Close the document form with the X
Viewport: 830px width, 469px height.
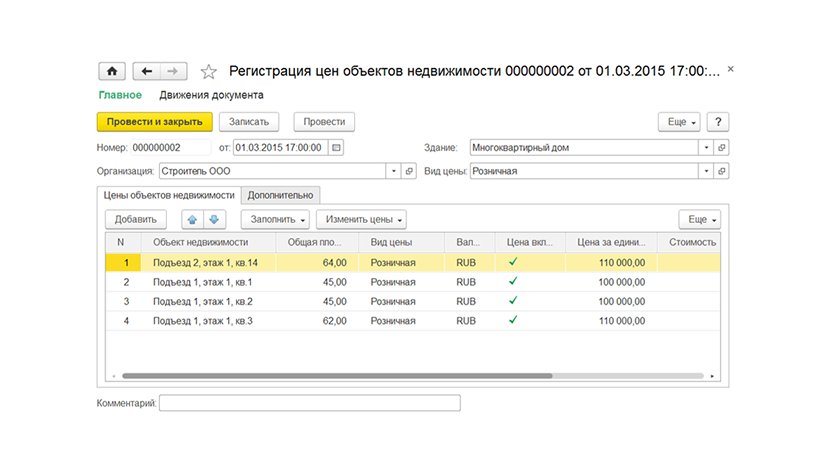click(730, 69)
